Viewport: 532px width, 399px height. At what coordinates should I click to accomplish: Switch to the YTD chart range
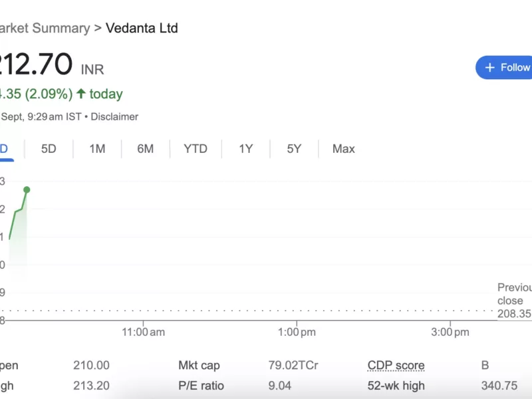pyautogui.click(x=196, y=149)
